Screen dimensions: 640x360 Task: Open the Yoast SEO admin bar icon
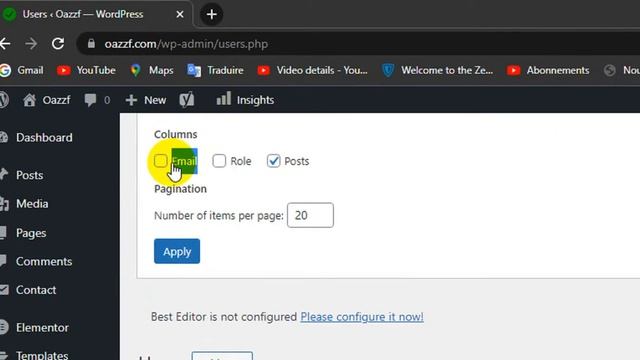coord(187,100)
